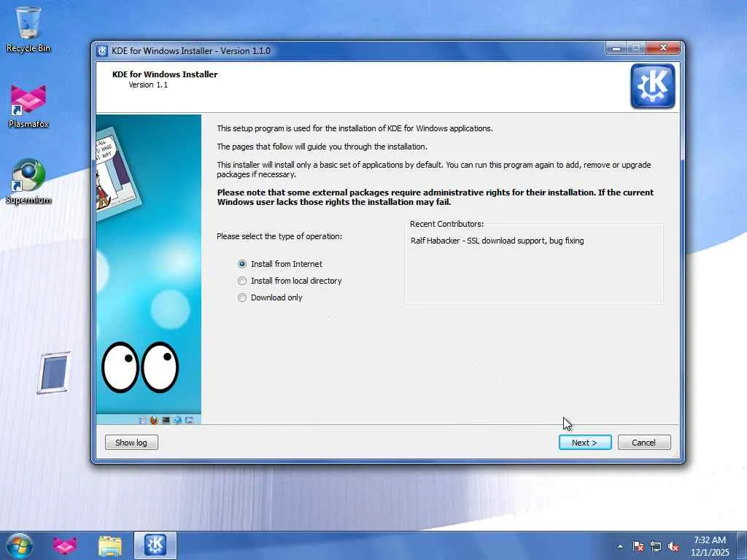The height and width of the screenshot is (560, 747).
Task: Launch Plasmafox from the taskbar
Action: pyautogui.click(x=65, y=545)
